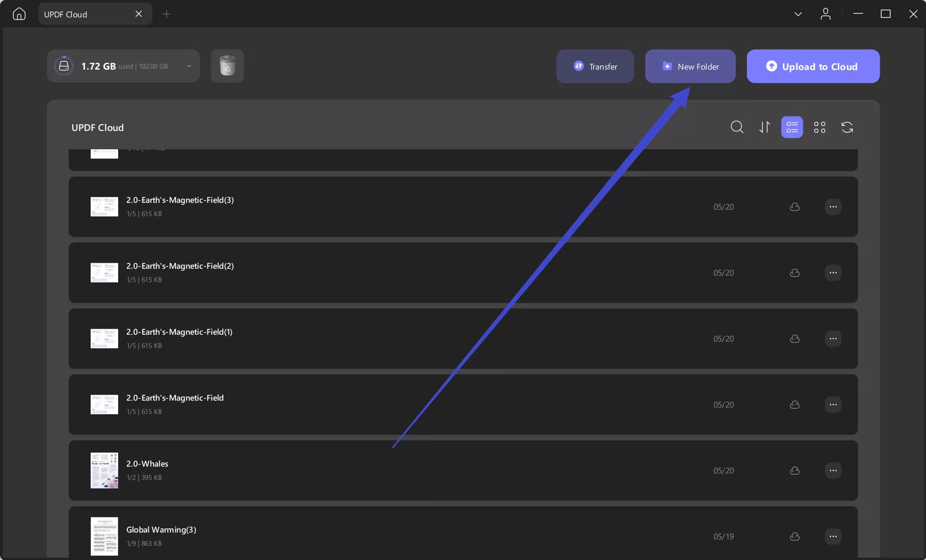The width and height of the screenshot is (926, 560).
Task: Switch to list view layout
Action: [x=792, y=127]
